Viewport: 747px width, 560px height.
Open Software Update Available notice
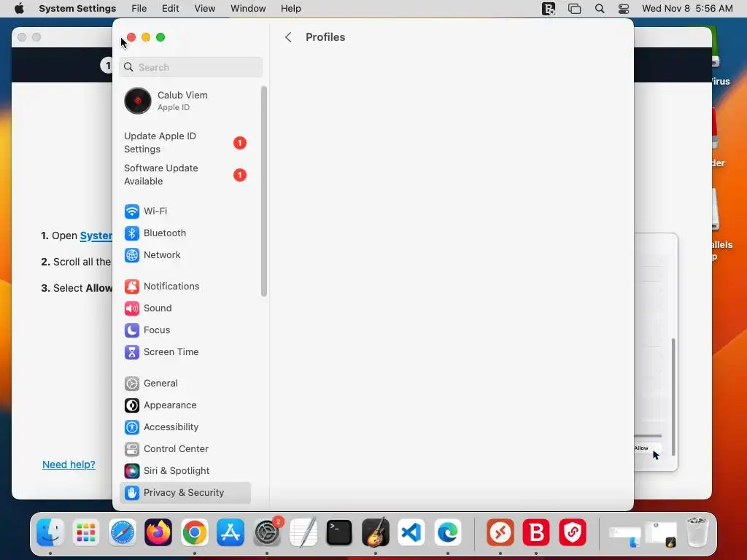click(x=185, y=175)
